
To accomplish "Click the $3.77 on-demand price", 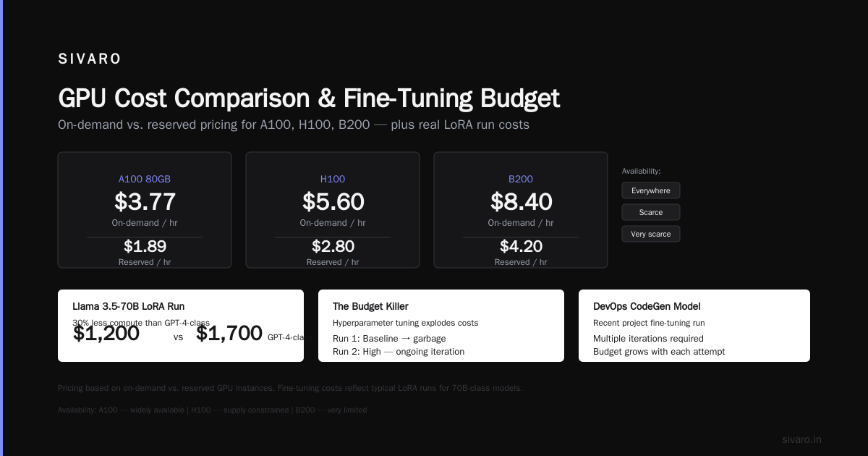I will tap(145, 201).
